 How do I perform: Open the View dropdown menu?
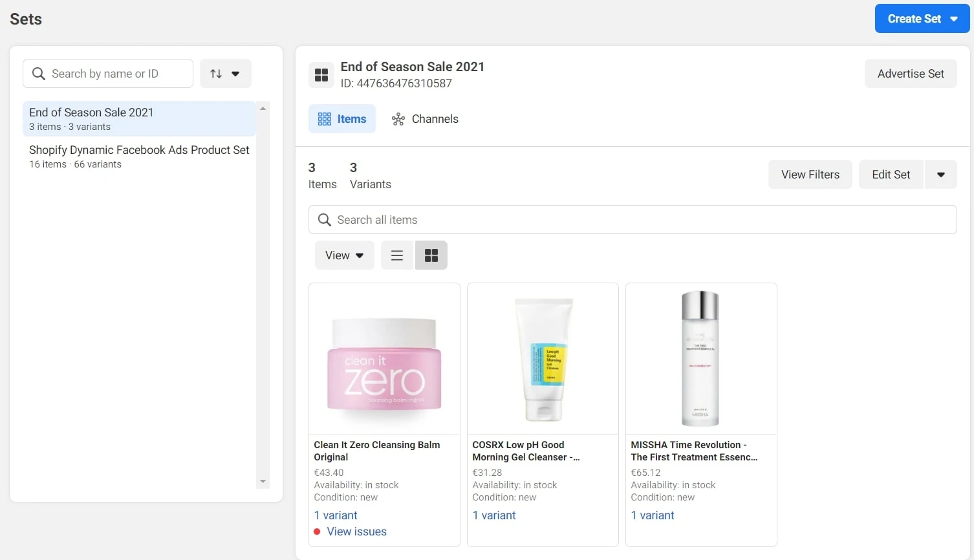pos(344,255)
